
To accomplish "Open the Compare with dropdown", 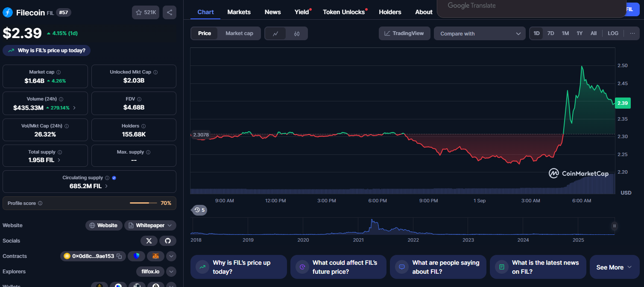I will pyautogui.click(x=480, y=33).
